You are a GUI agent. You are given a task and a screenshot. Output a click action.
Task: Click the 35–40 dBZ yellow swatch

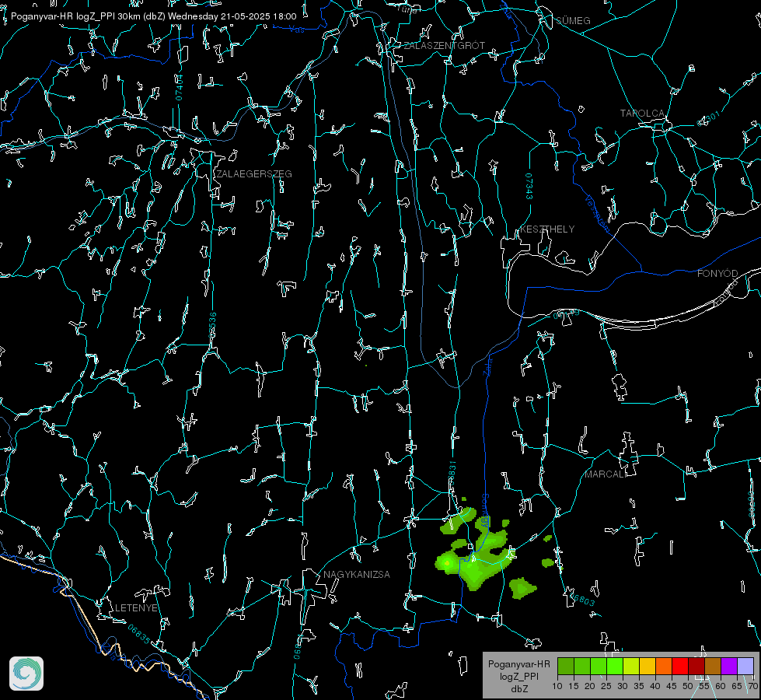(x=648, y=666)
